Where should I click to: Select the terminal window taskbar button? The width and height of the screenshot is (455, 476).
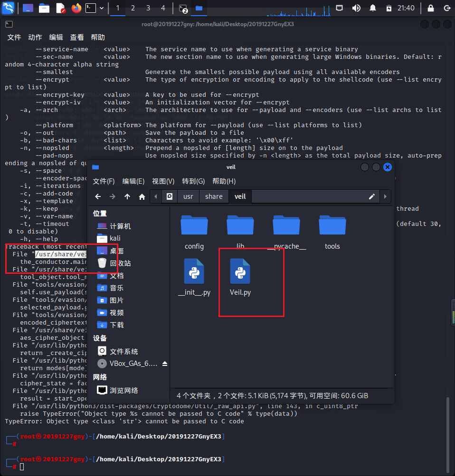(x=183, y=8)
